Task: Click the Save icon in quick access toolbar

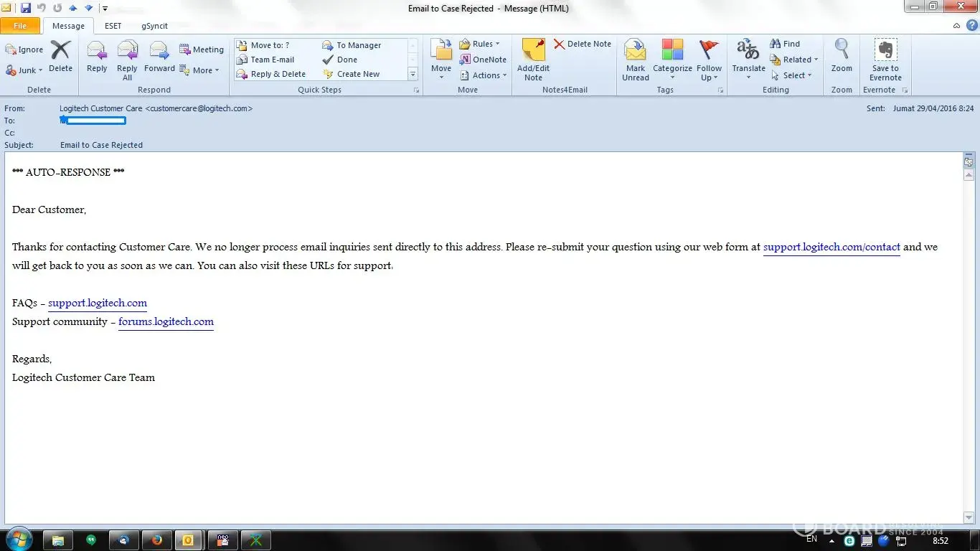Action: coord(26,9)
